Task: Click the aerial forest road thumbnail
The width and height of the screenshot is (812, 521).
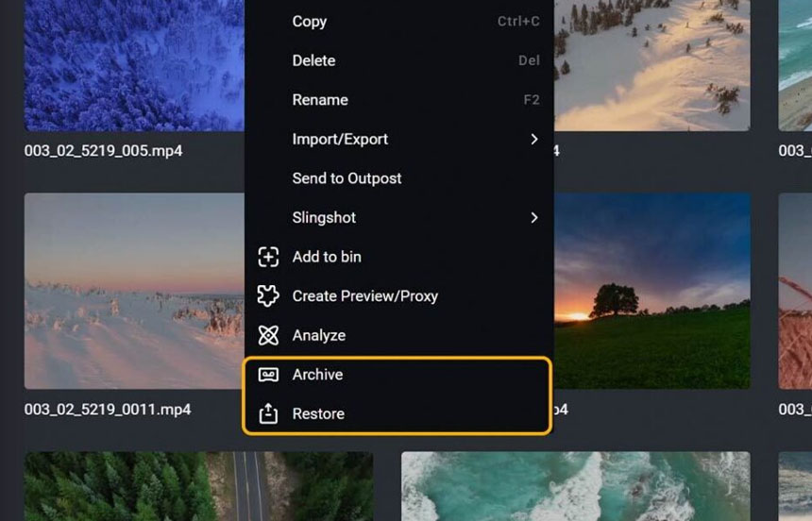Action: pos(198,486)
